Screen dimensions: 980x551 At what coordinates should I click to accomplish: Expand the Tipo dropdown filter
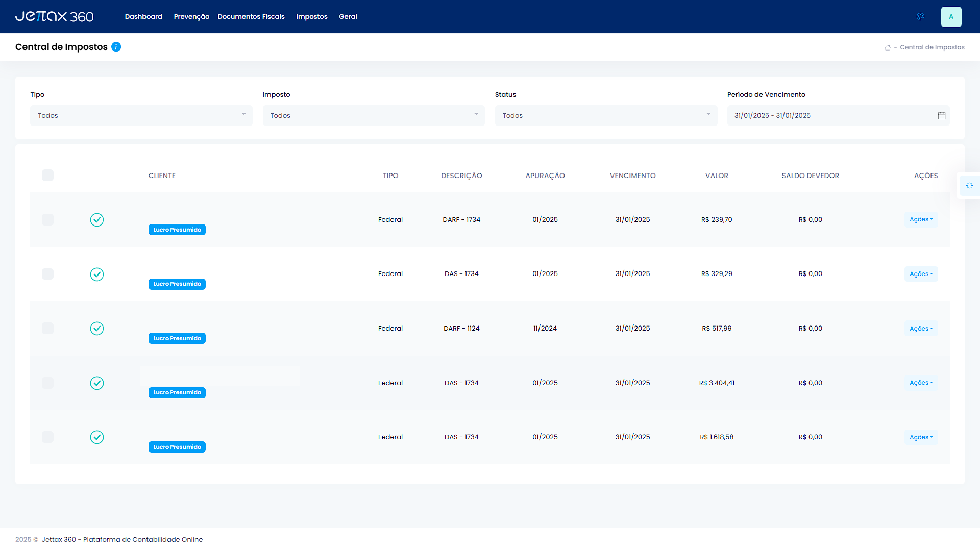pyautogui.click(x=141, y=116)
